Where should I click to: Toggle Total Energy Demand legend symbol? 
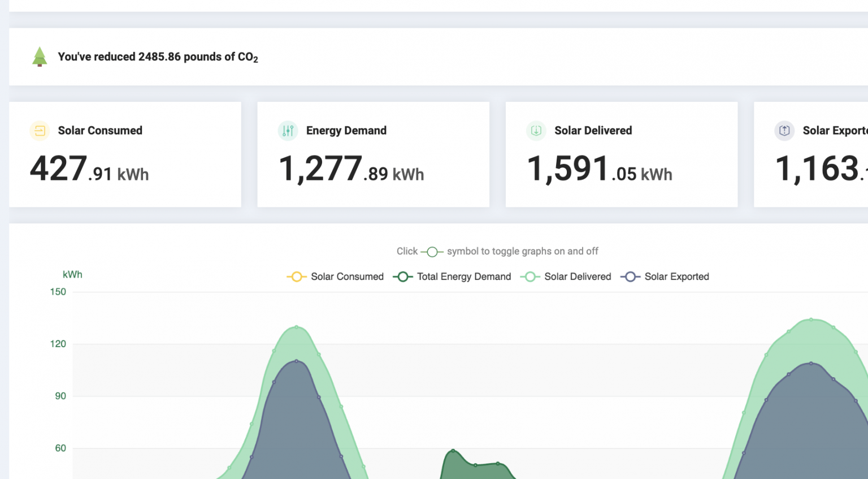coord(403,277)
